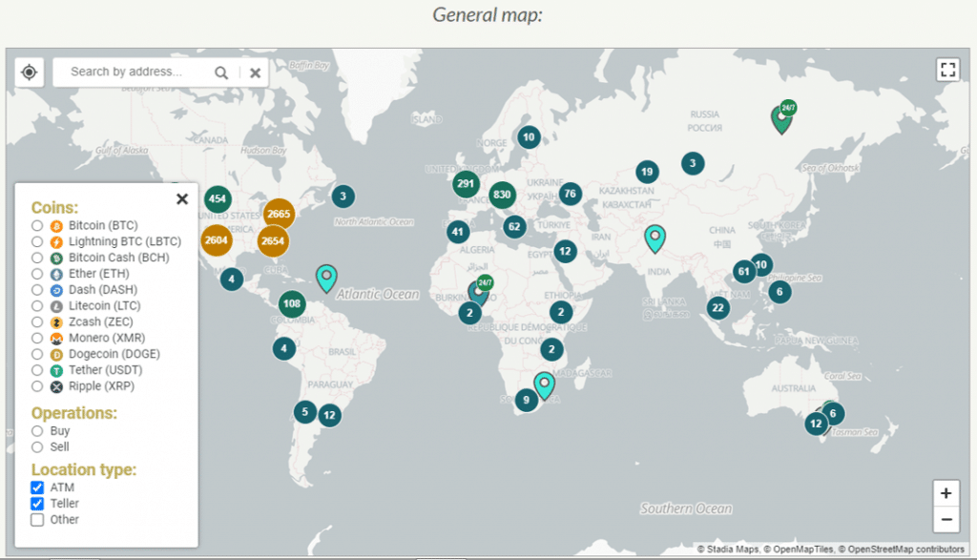Open the 2665 cluster marker in USA
The image size is (977, 560).
click(279, 214)
